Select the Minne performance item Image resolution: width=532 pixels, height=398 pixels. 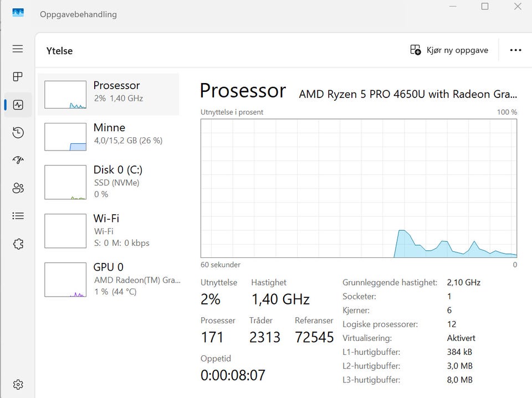109,137
